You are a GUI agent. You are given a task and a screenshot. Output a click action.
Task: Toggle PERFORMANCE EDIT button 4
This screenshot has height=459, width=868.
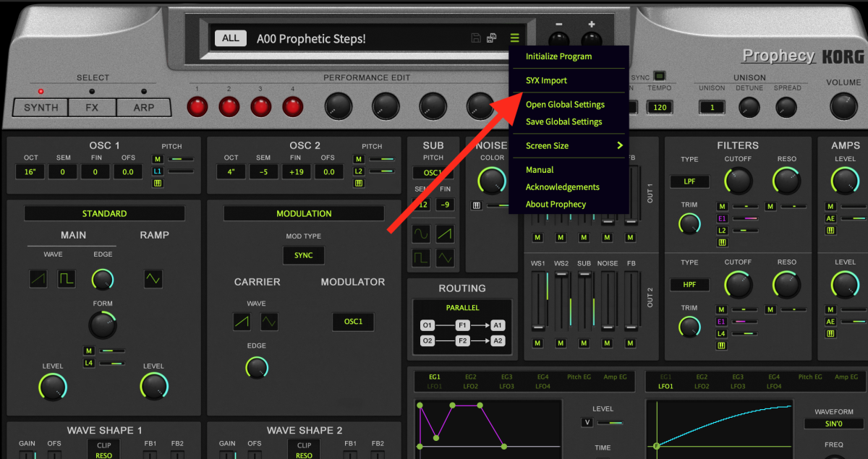tap(292, 107)
